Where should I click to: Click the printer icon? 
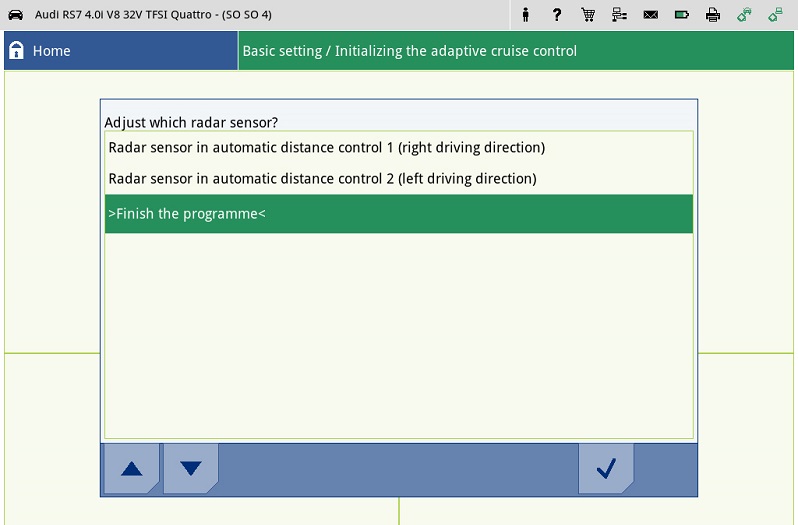(x=712, y=15)
